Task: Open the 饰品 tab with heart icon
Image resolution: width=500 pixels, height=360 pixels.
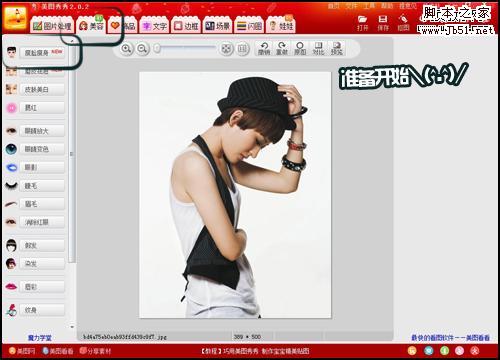Action: pos(123,26)
